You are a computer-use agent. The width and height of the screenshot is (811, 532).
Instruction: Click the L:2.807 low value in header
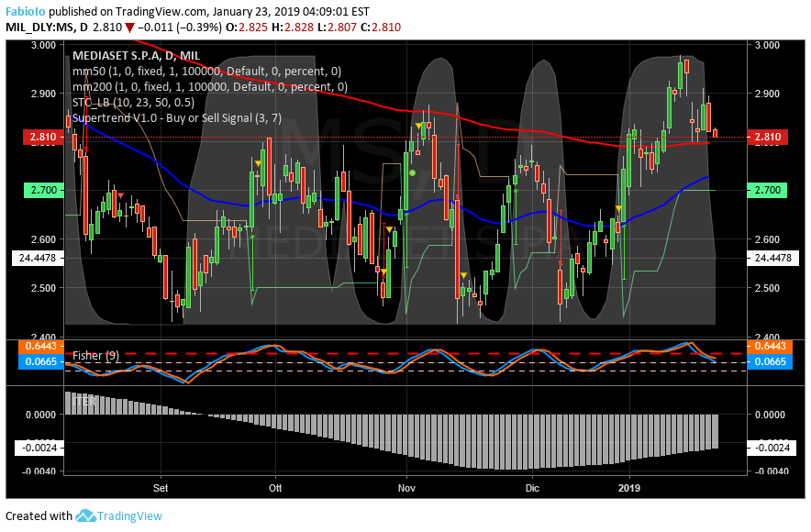[x=337, y=28]
